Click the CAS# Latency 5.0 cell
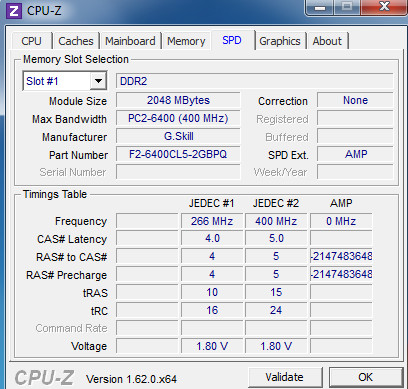 coord(276,239)
